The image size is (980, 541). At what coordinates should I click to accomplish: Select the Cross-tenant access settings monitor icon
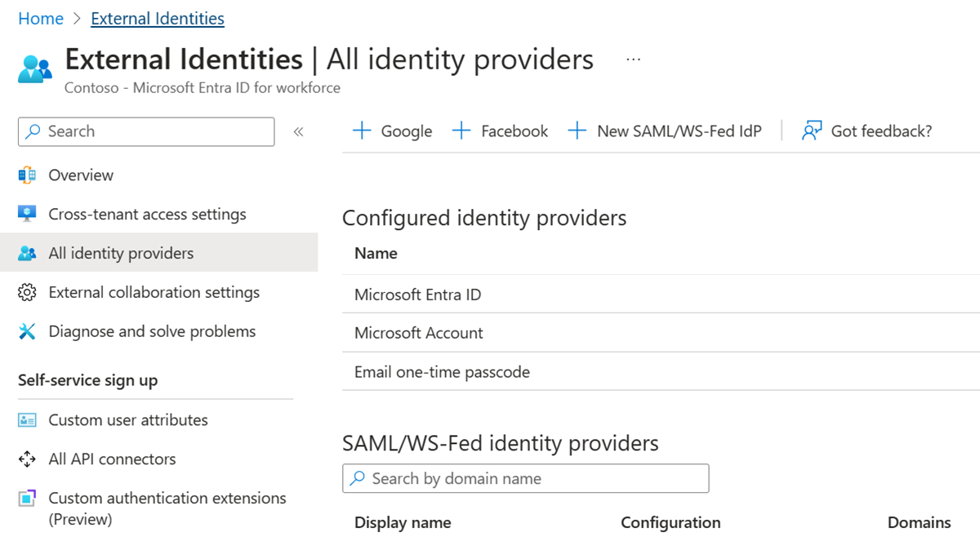[x=27, y=214]
